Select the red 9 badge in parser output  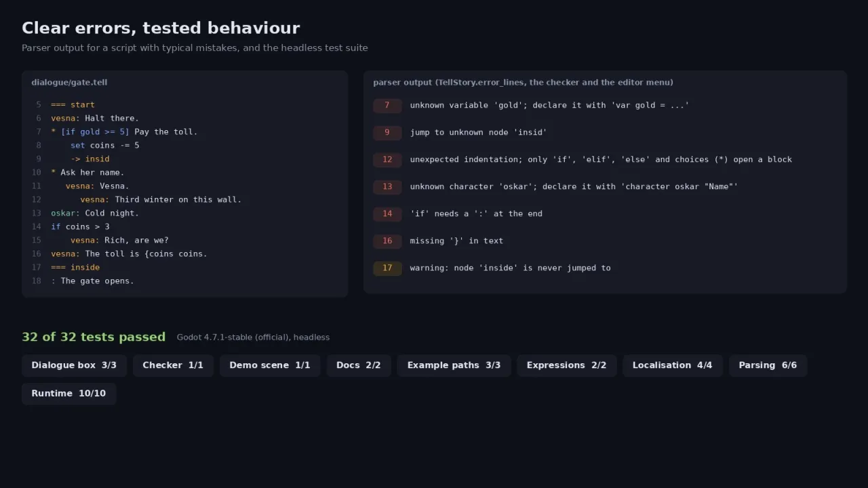(387, 132)
